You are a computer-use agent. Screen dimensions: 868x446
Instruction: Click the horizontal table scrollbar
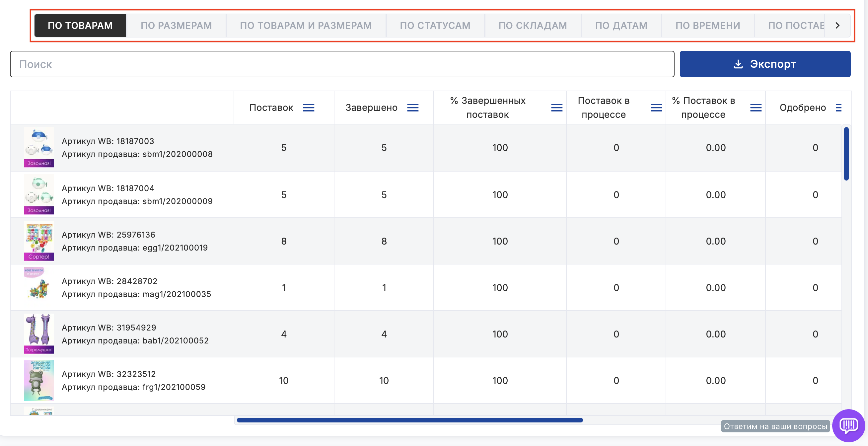click(409, 420)
